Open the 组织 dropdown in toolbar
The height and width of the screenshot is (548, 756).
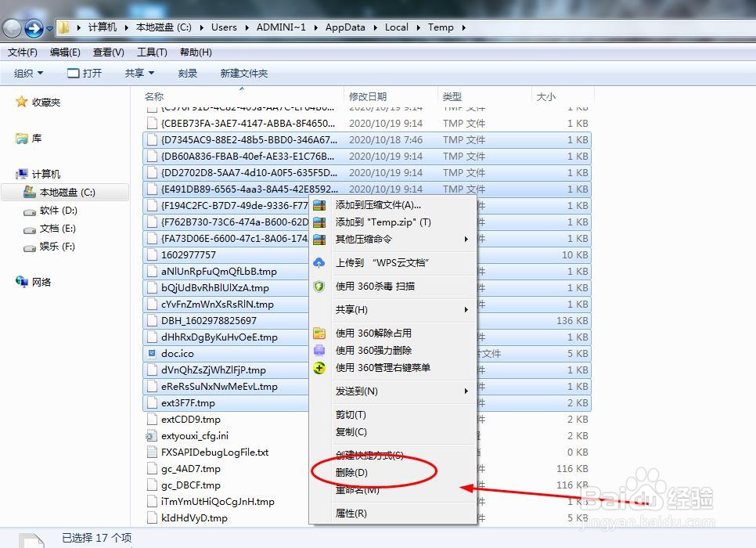pyautogui.click(x=28, y=74)
